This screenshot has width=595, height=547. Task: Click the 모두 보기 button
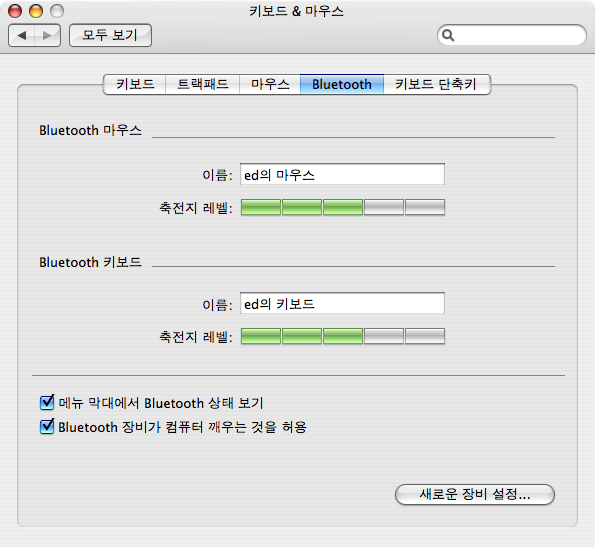coord(110,35)
